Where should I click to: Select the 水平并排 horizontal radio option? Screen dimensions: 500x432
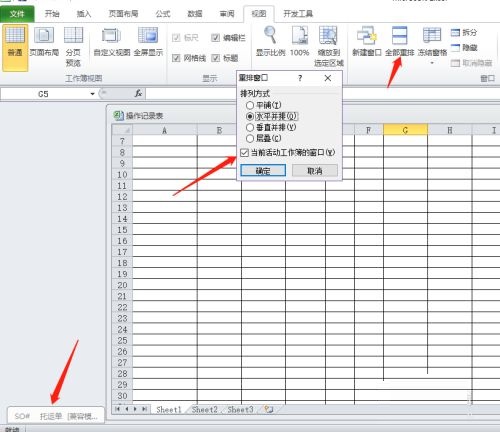250,116
